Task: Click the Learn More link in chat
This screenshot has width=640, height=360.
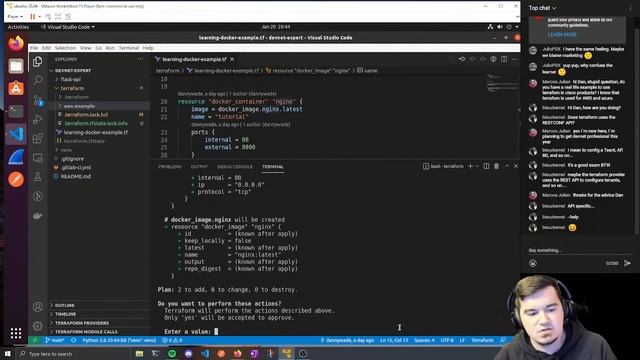Action: tap(562, 34)
